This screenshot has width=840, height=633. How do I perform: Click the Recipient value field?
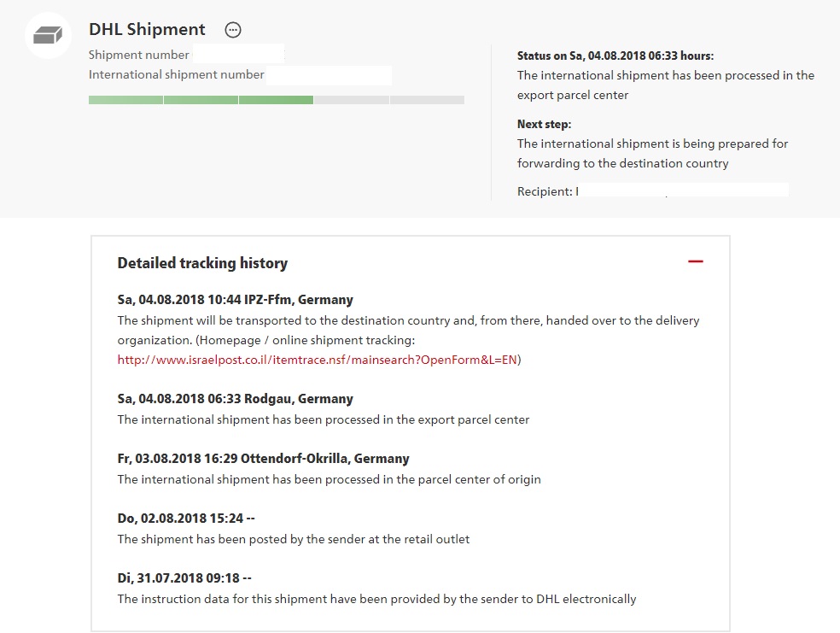(x=683, y=191)
